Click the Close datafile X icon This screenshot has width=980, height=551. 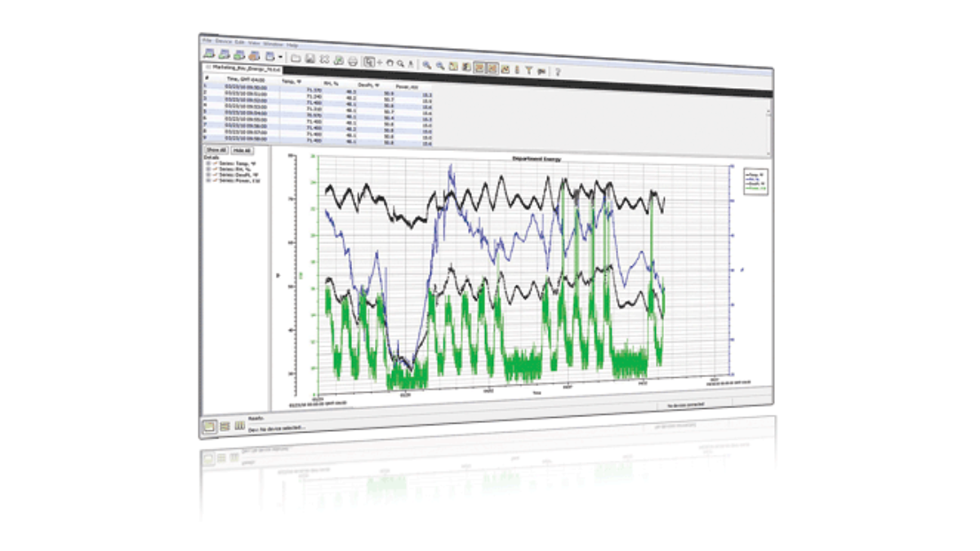click(324, 60)
